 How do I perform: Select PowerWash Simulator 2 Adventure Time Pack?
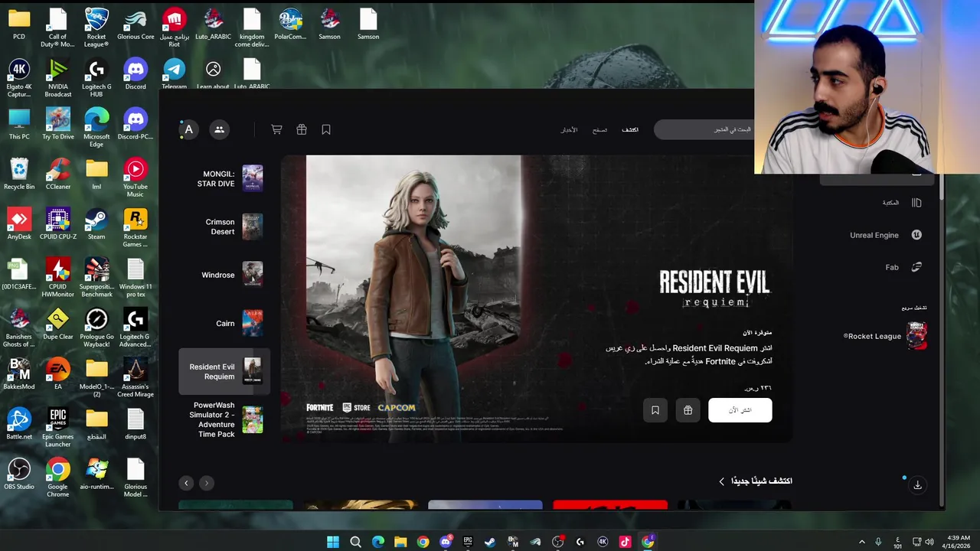224,419
